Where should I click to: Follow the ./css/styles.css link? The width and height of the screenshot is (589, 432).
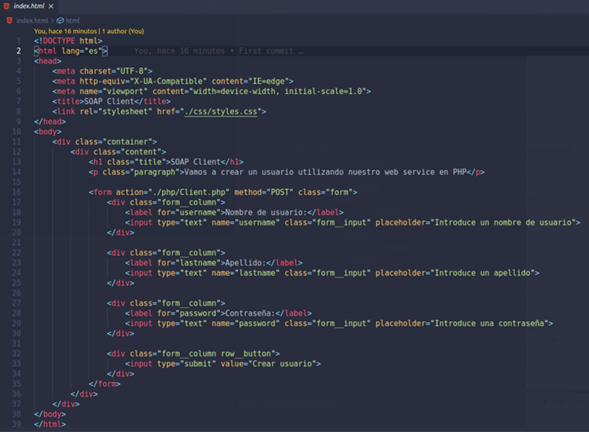[x=220, y=112]
